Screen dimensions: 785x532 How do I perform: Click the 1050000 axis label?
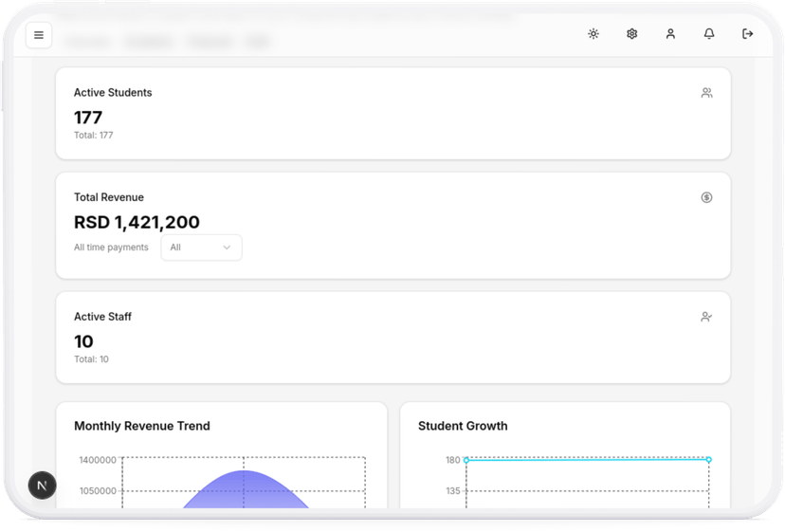(x=98, y=491)
